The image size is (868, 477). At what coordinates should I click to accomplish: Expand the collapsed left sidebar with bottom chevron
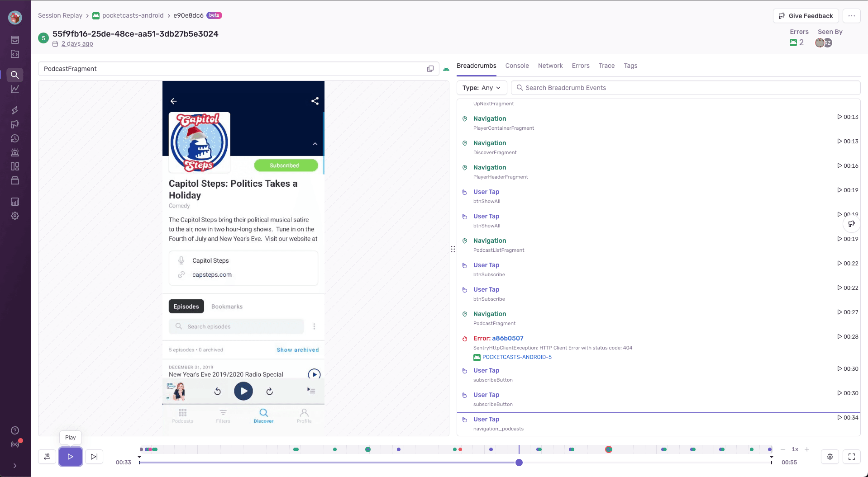15,466
